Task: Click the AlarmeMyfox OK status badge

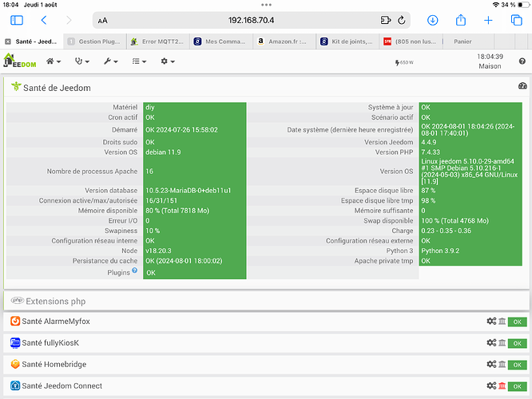Action: 517,322
